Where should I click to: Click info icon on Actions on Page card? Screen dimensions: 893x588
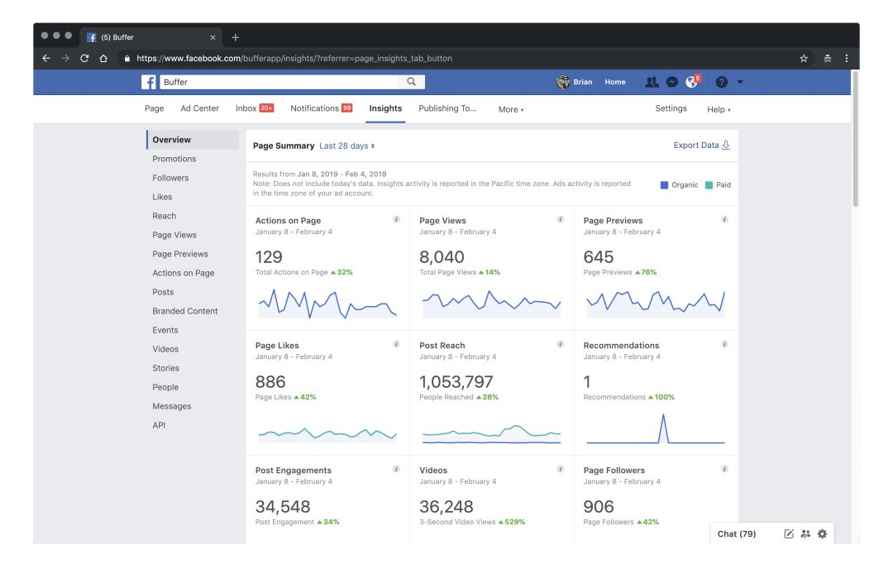396,220
